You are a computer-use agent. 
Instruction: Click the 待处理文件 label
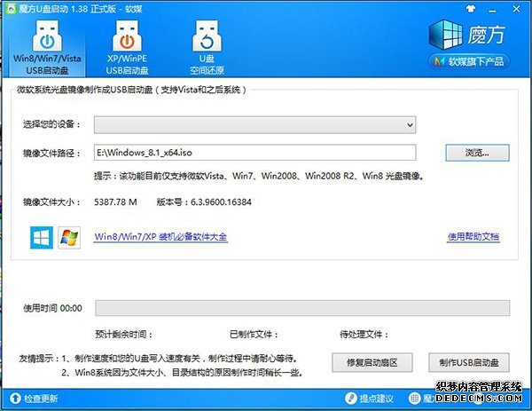tap(364, 335)
